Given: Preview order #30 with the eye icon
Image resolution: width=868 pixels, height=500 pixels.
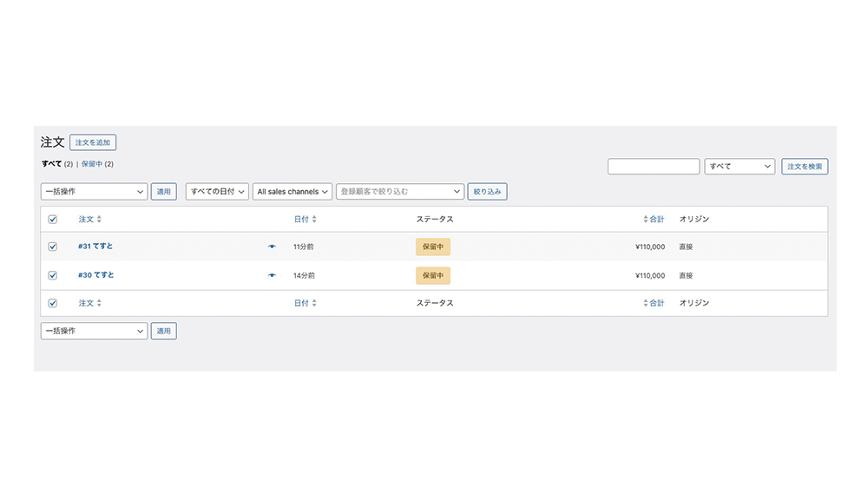Looking at the screenshot, I should (272, 275).
